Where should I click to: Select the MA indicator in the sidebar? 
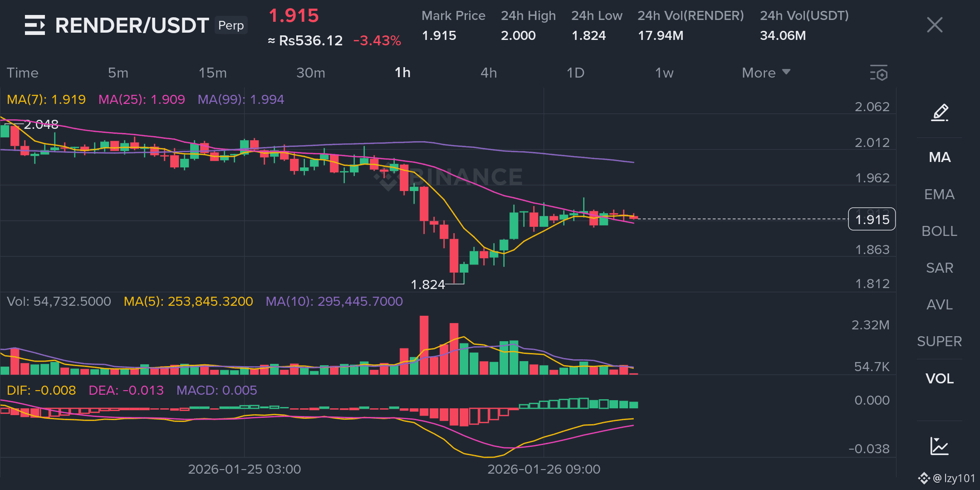(x=939, y=157)
